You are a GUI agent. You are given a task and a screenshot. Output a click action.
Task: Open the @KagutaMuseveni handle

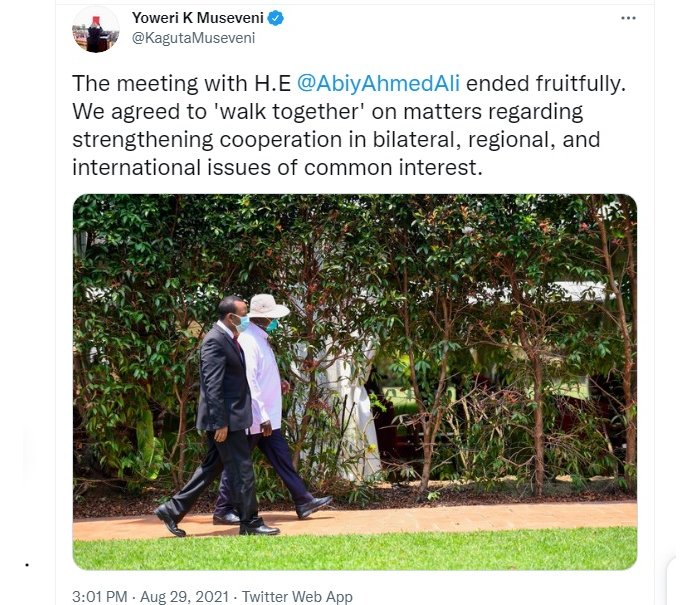point(193,38)
